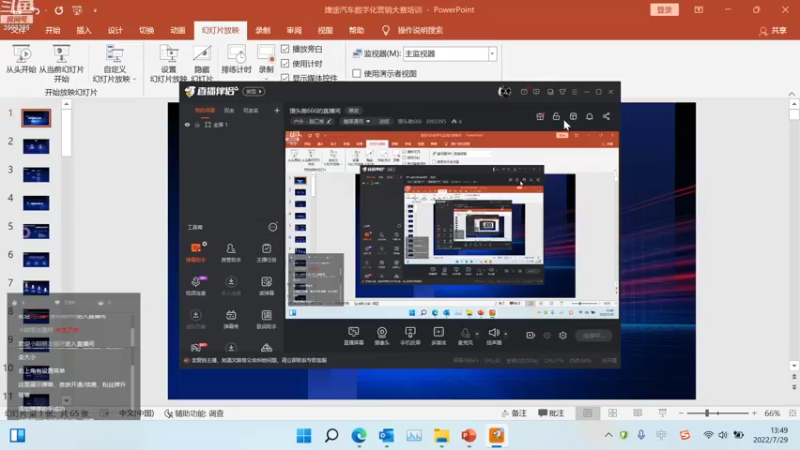Select slide 4 thumbnail
Viewport: 800px width, 450px height.
point(36,203)
